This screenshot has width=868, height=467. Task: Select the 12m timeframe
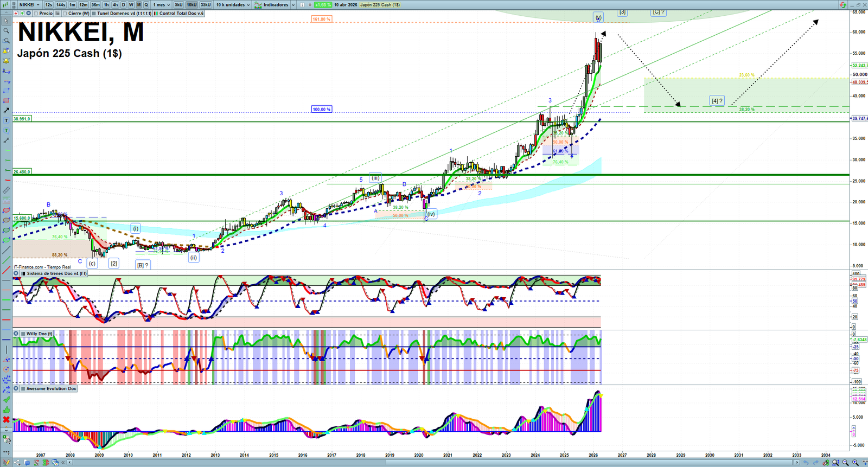click(83, 5)
